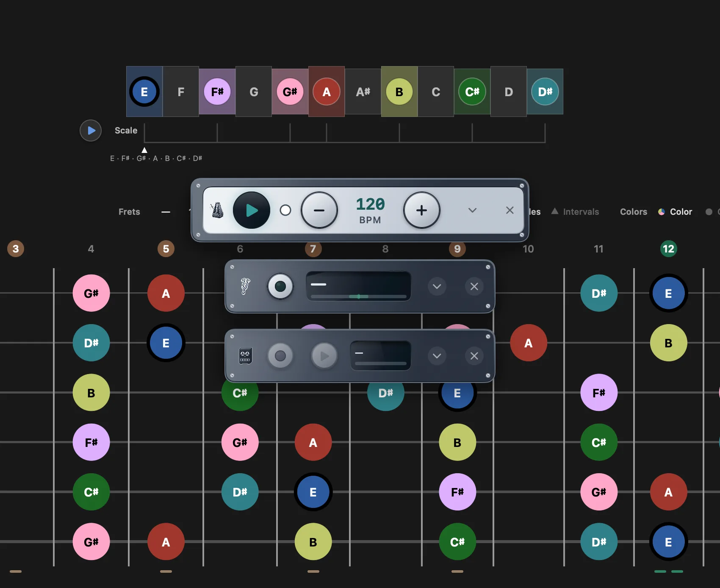Click the C# note on fret 4

coord(91,492)
